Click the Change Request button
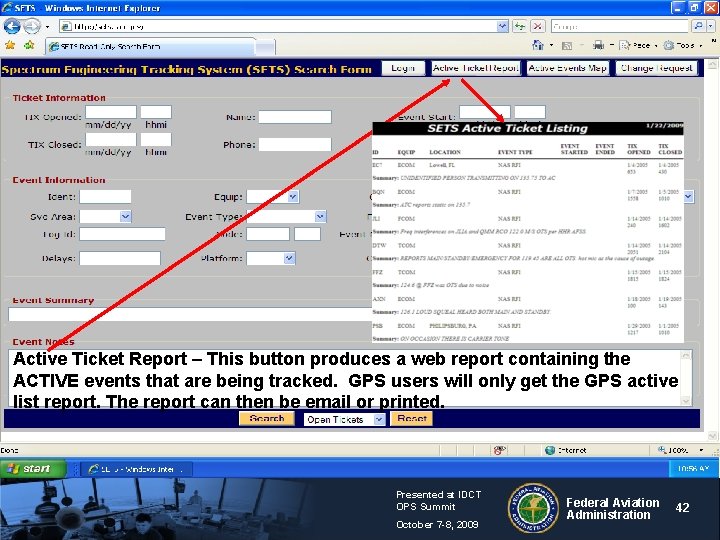Viewport: 720px width, 540px height. (657, 68)
